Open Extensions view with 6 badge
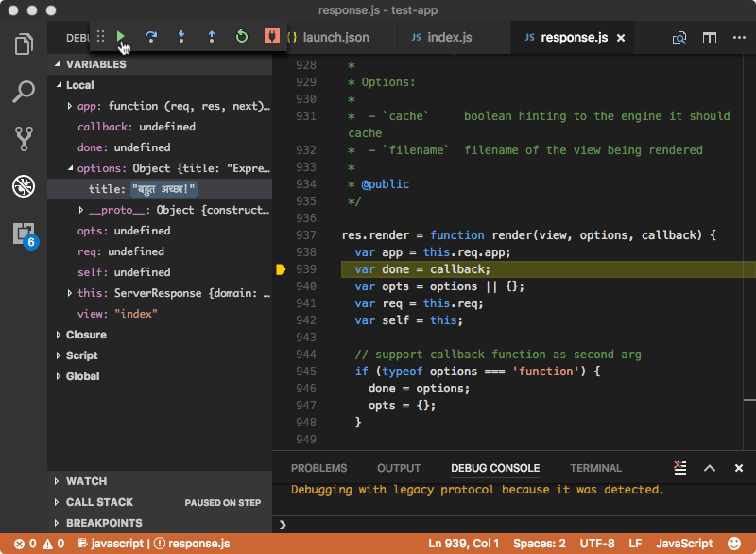The image size is (756, 554). tap(25, 234)
